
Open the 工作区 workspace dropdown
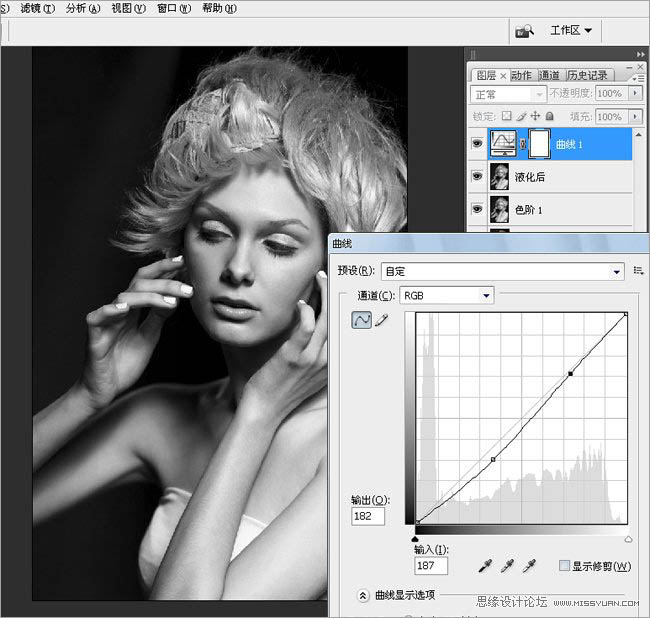pos(571,31)
